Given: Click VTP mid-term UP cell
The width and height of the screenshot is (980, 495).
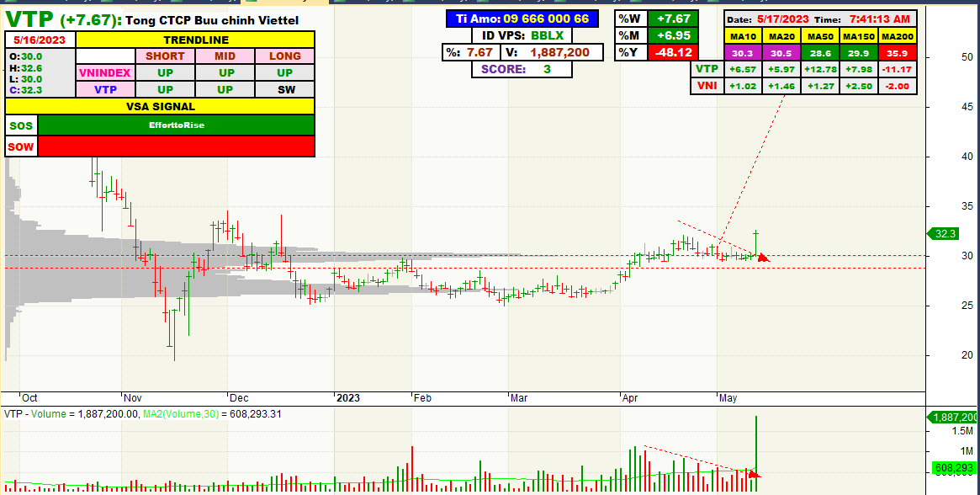Looking at the screenshot, I should 225,89.
